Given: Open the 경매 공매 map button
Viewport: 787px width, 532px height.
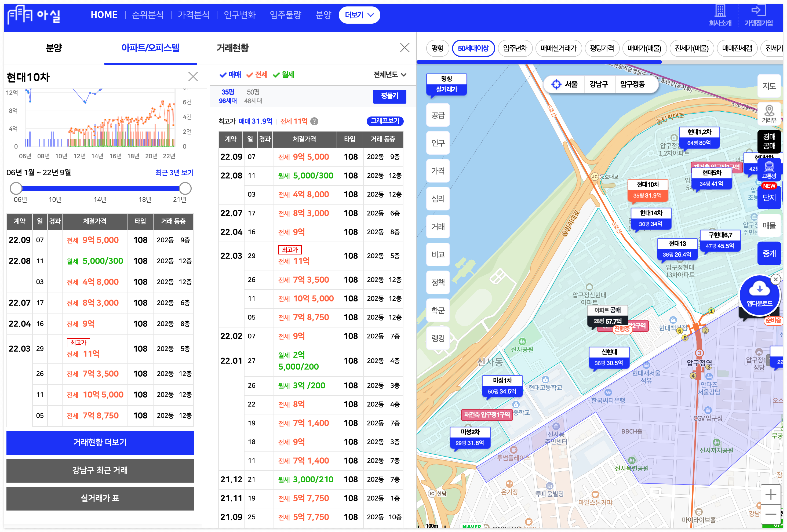Looking at the screenshot, I should click(x=769, y=141).
